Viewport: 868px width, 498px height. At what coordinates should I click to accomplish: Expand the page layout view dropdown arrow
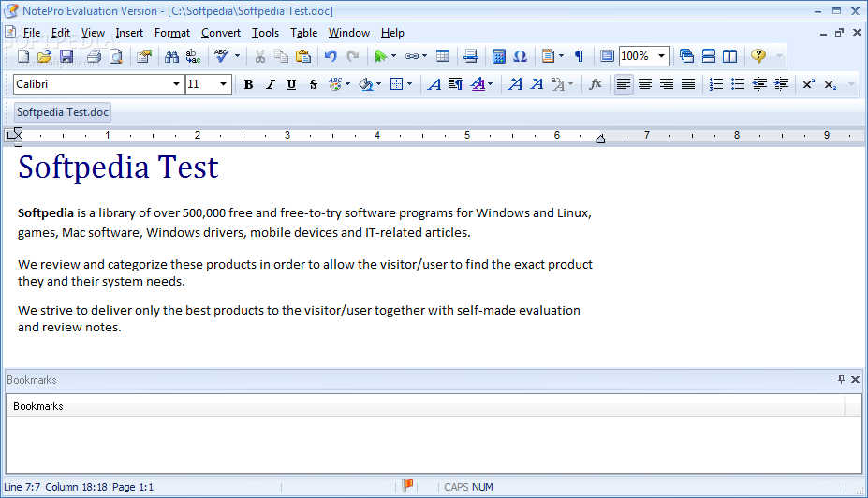coord(561,56)
